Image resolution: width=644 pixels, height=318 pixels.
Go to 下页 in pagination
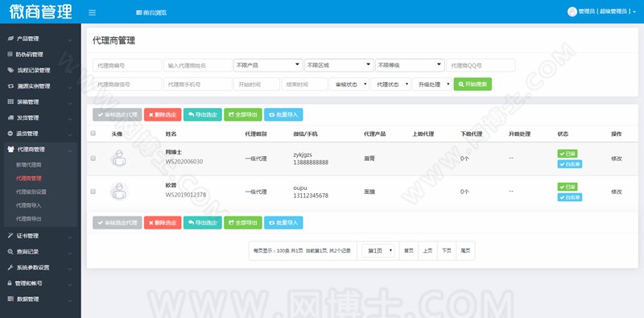click(x=447, y=250)
